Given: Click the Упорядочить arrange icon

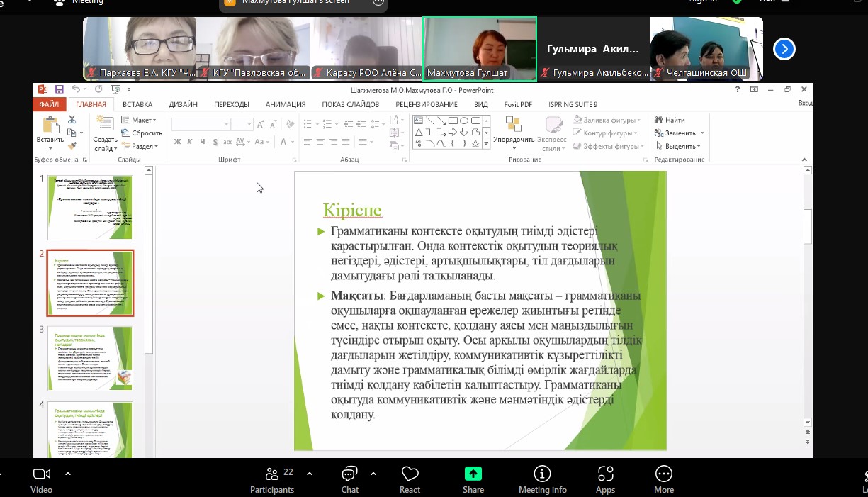Looking at the screenshot, I should (x=514, y=126).
